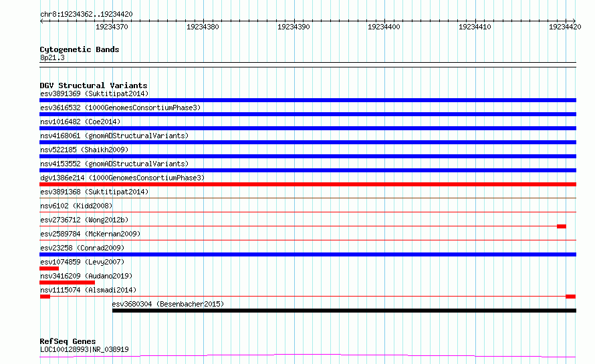The width and height of the screenshot is (595, 364).
Task: Click the small red block on esv2736712 line
Action: pyautogui.click(x=562, y=226)
